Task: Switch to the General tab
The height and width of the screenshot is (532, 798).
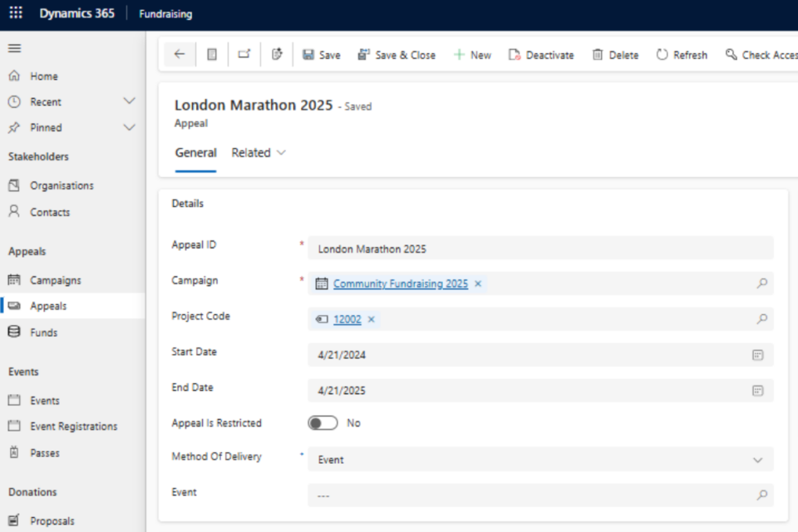Action: [195, 153]
